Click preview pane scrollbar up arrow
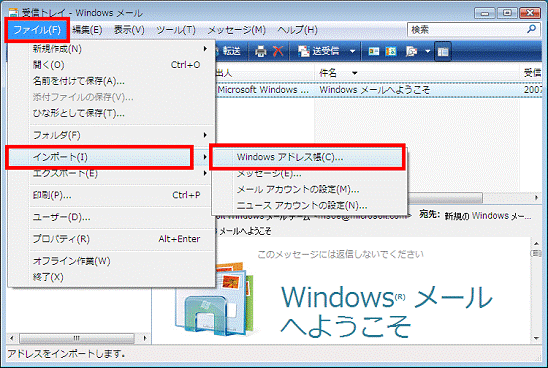This screenshot has height=368, width=548. (536, 243)
